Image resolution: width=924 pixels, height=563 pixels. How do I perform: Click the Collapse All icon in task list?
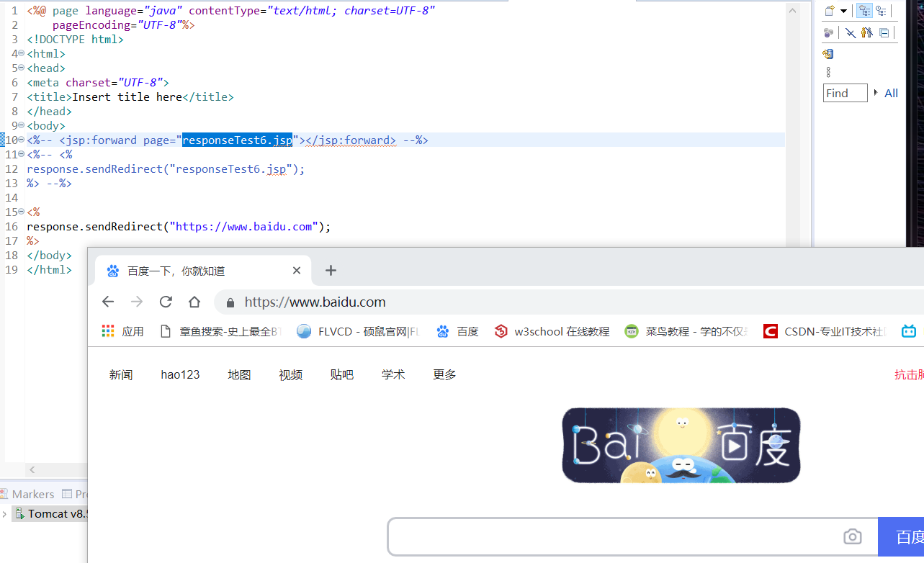[x=884, y=32]
